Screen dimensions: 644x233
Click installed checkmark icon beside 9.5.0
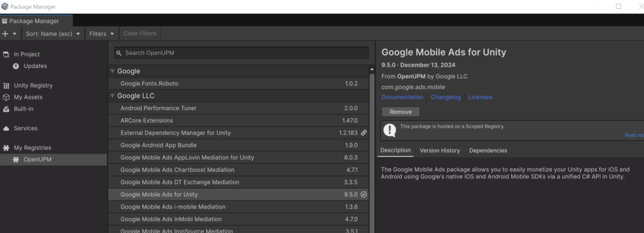click(x=364, y=195)
